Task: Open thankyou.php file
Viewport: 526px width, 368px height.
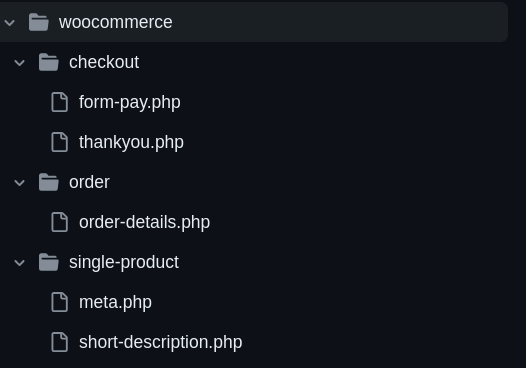Action: 131,142
